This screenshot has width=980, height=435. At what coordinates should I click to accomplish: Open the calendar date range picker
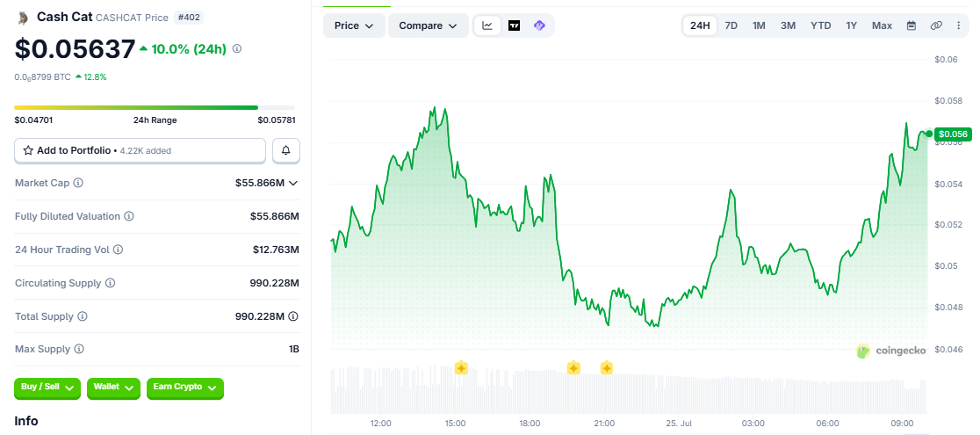click(x=912, y=25)
